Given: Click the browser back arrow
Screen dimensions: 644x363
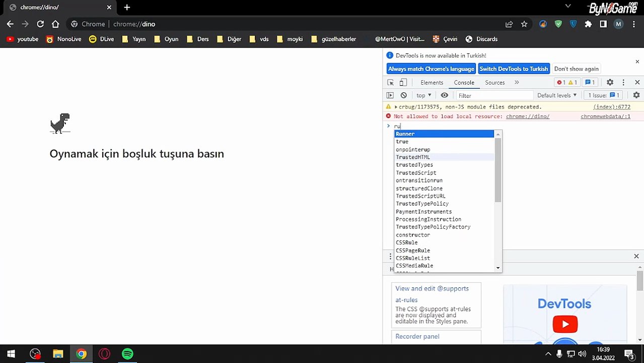Looking at the screenshot, I should click(x=10, y=24).
